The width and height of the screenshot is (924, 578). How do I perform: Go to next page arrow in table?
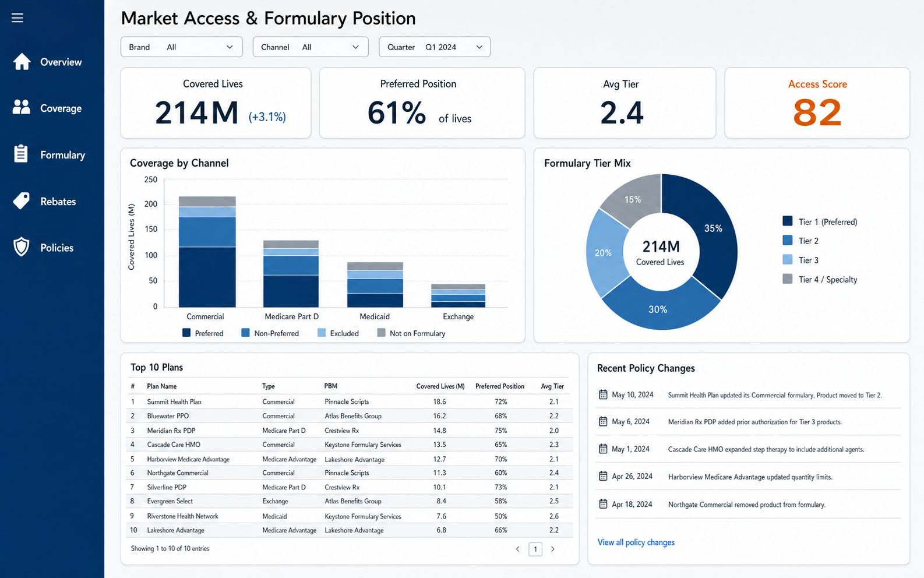click(x=553, y=549)
